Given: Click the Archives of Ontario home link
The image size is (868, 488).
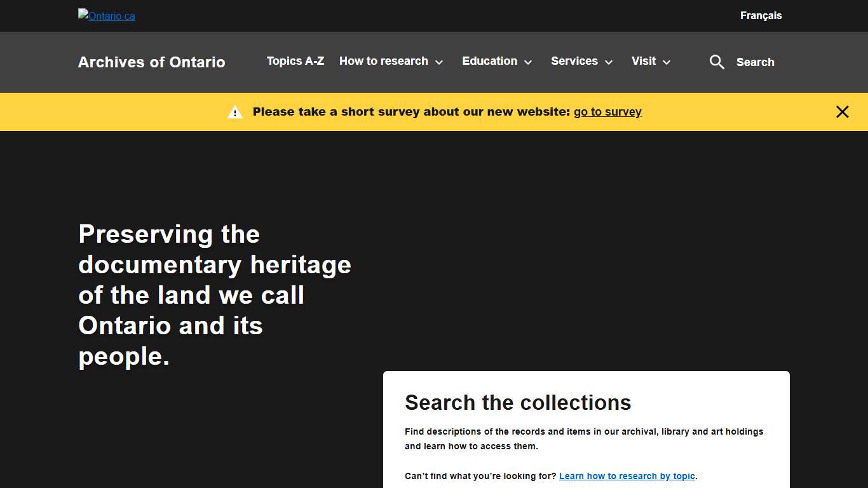Looking at the screenshot, I should point(151,62).
